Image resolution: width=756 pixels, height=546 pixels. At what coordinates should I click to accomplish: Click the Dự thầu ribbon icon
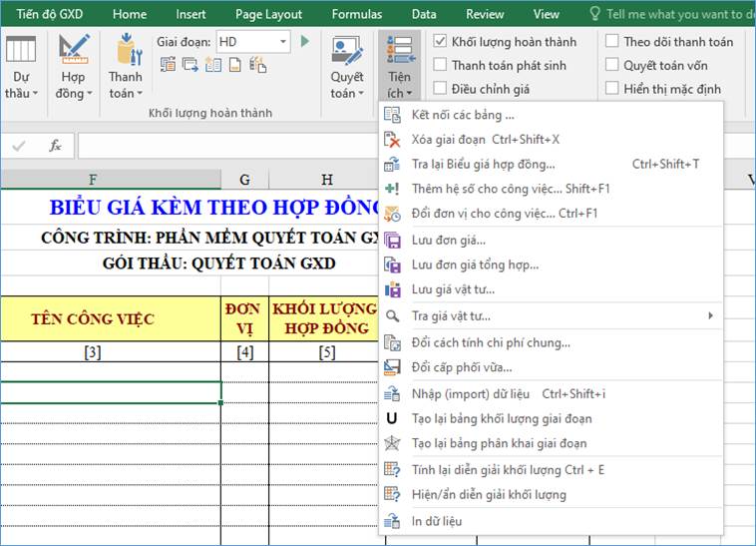click(21, 52)
